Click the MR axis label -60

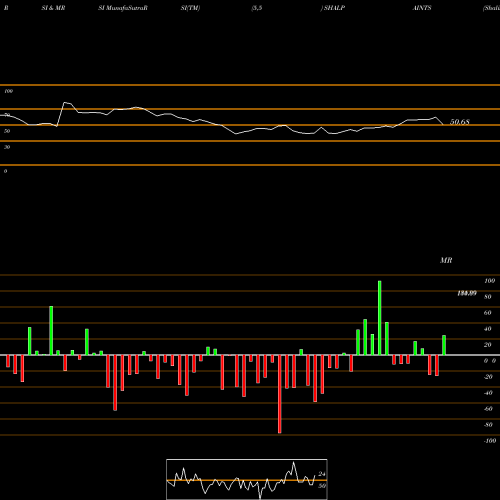coord(488,409)
